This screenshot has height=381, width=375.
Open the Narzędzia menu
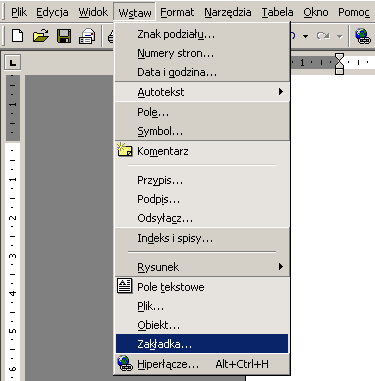pos(228,12)
